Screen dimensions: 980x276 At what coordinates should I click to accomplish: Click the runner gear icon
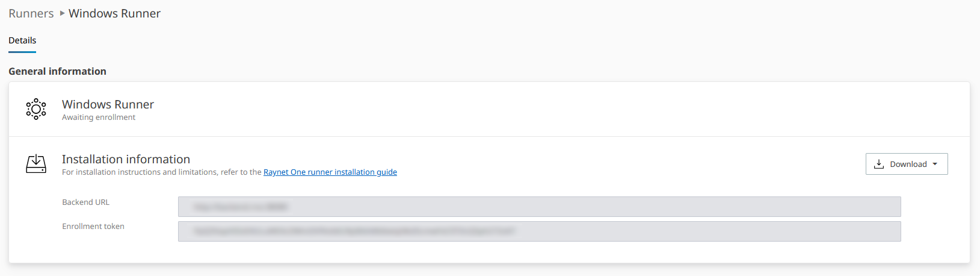tap(36, 109)
